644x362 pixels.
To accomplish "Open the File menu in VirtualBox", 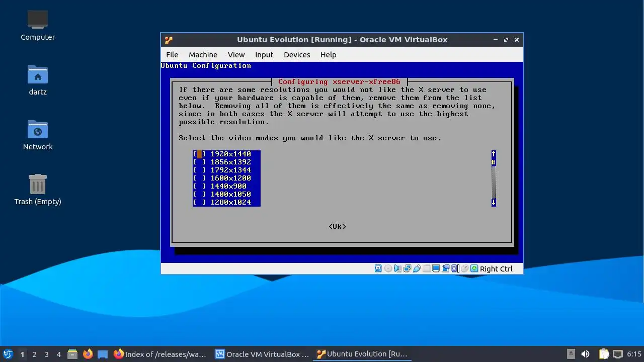I will [x=172, y=55].
